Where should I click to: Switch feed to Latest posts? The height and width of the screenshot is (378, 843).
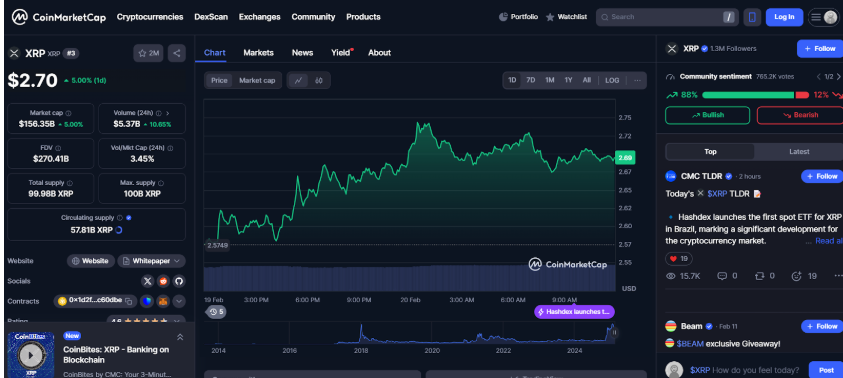(x=798, y=152)
